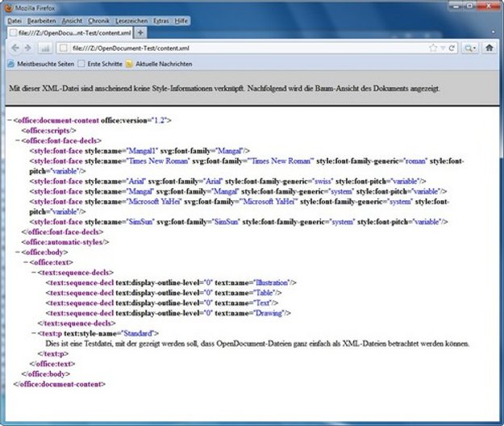Go forward with the forward arrow button
This screenshot has width=504, height=426.
pos(28,48)
